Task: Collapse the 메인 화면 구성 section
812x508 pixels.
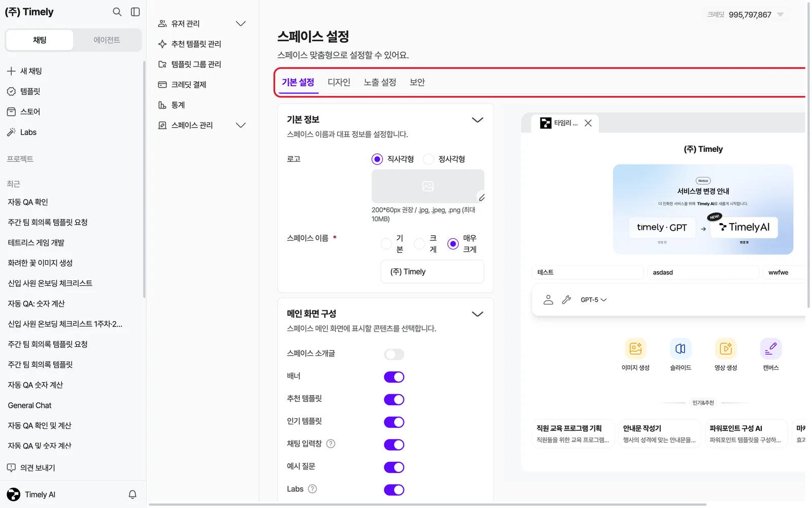Action: [x=477, y=314]
